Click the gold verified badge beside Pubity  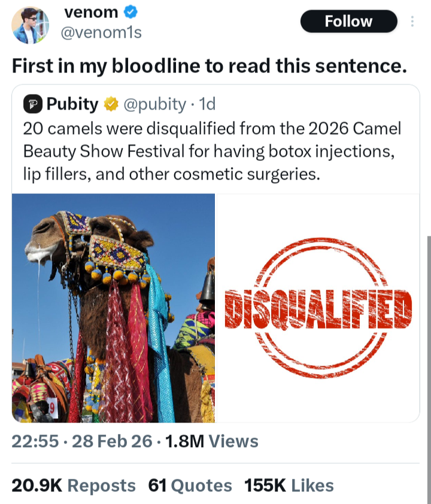[x=111, y=104]
